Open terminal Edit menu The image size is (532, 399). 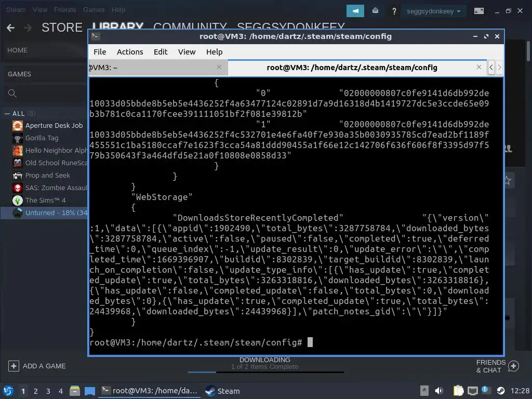(161, 52)
